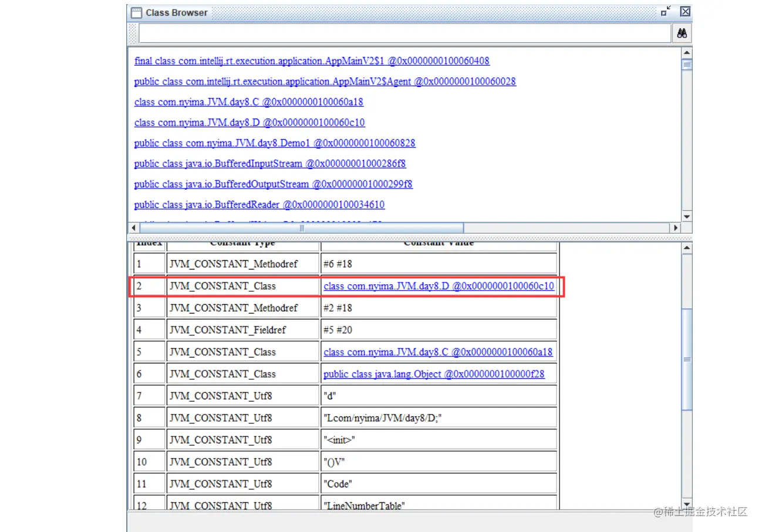
Task: Click horizontal scrollbar right arrow
Action: (x=676, y=228)
